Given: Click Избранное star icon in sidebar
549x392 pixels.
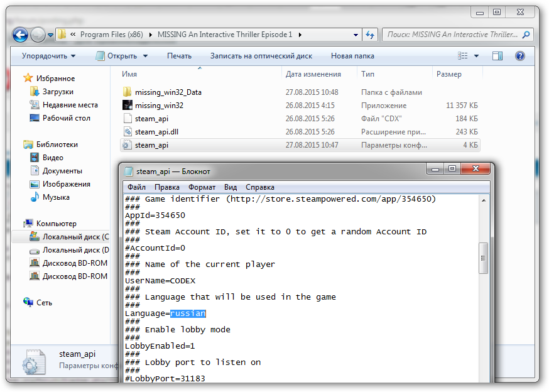Looking at the screenshot, I should 28,78.
